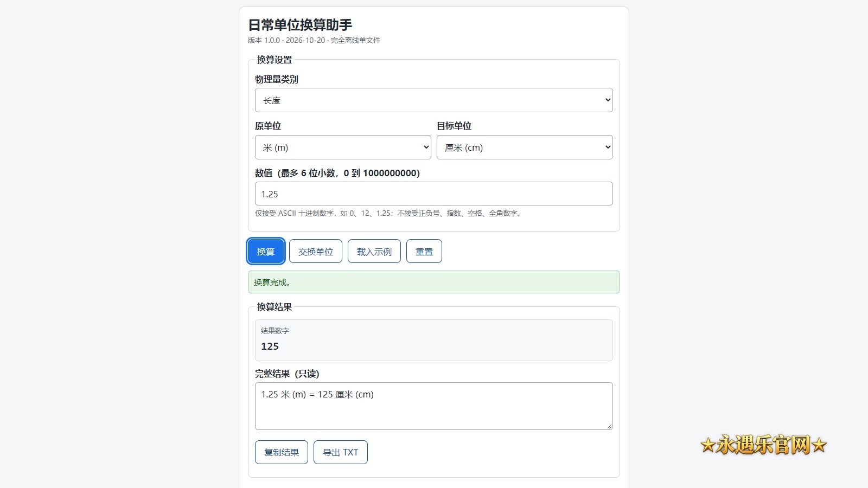Click the 换算完成。 status message

point(434,282)
